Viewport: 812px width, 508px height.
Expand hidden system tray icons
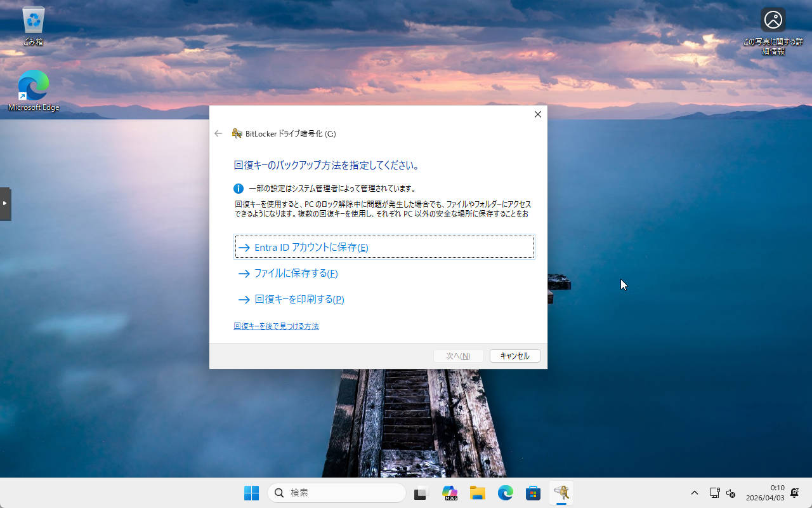pyautogui.click(x=695, y=493)
